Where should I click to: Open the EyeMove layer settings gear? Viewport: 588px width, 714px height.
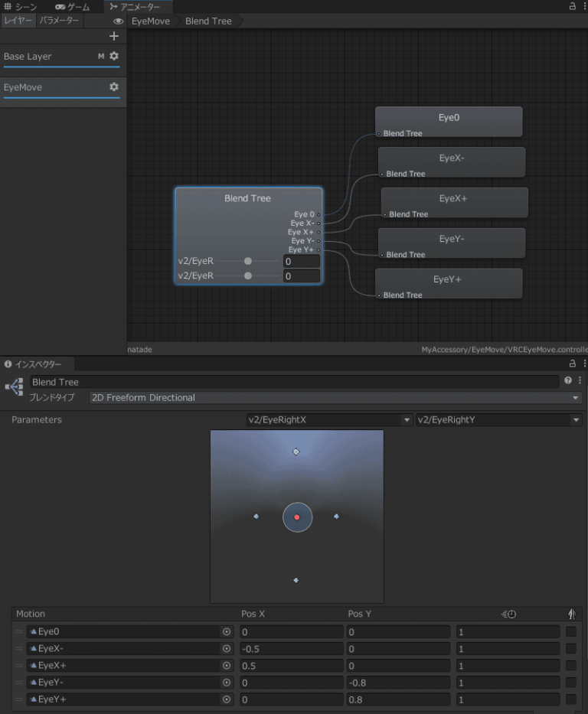[114, 87]
